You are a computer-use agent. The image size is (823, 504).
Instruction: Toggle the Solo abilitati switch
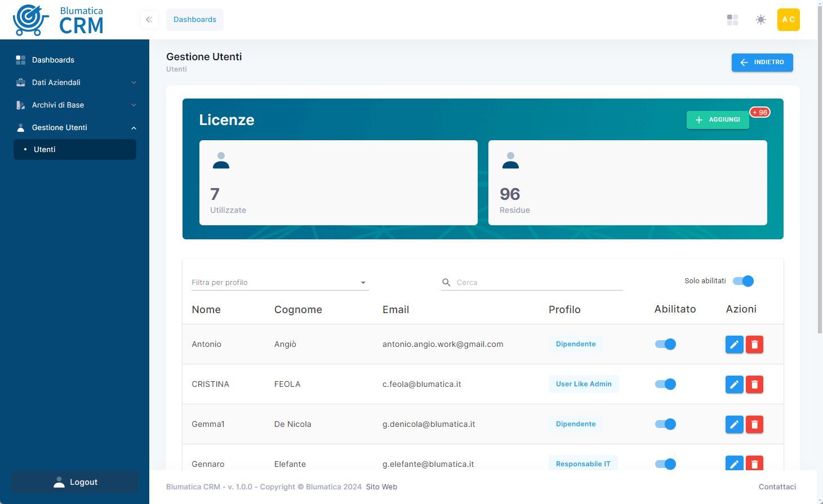(x=743, y=281)
